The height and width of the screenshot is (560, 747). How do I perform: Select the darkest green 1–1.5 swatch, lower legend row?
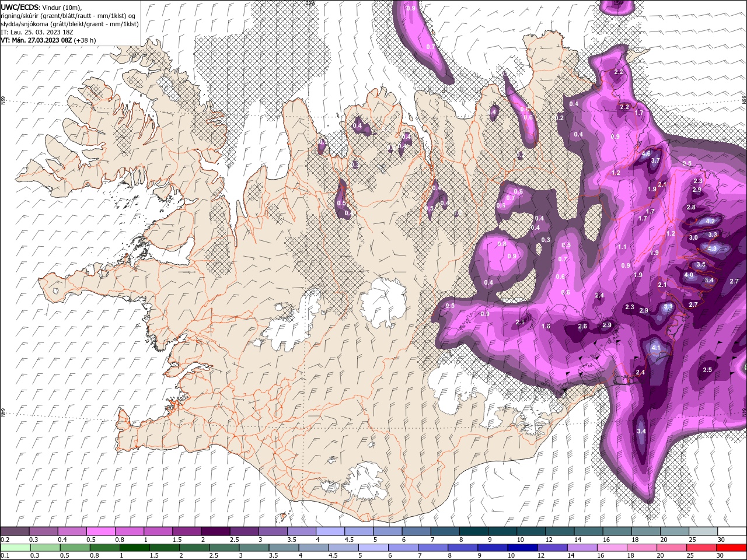point(134,548)
